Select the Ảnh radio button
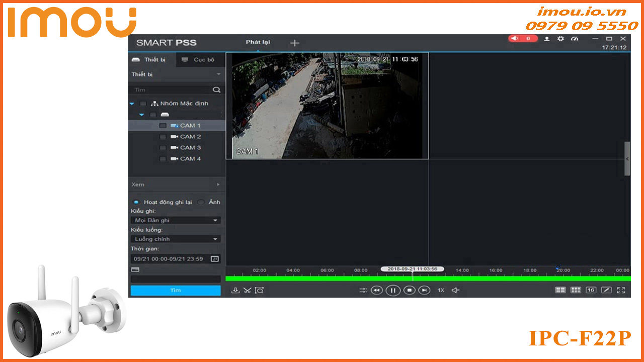The height and width of the screenshot is (362, 644). pos(201,202)
